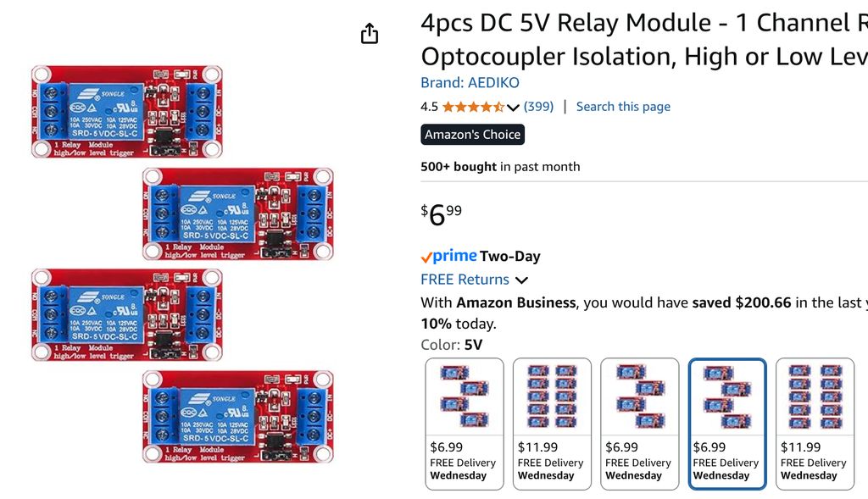Click the Amazon's Choice badge

(473, 135)
